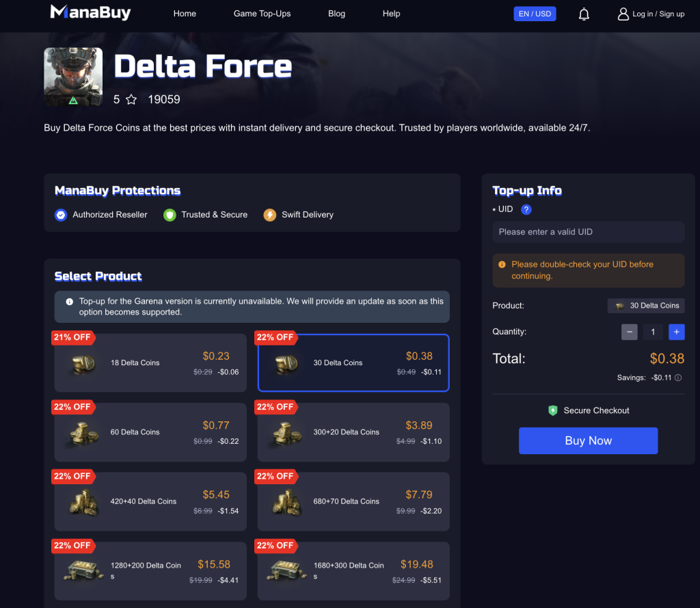Click the Secure Checkout label
The height and width of the screenshot is (608, 700).
click(x=596, y=410)
